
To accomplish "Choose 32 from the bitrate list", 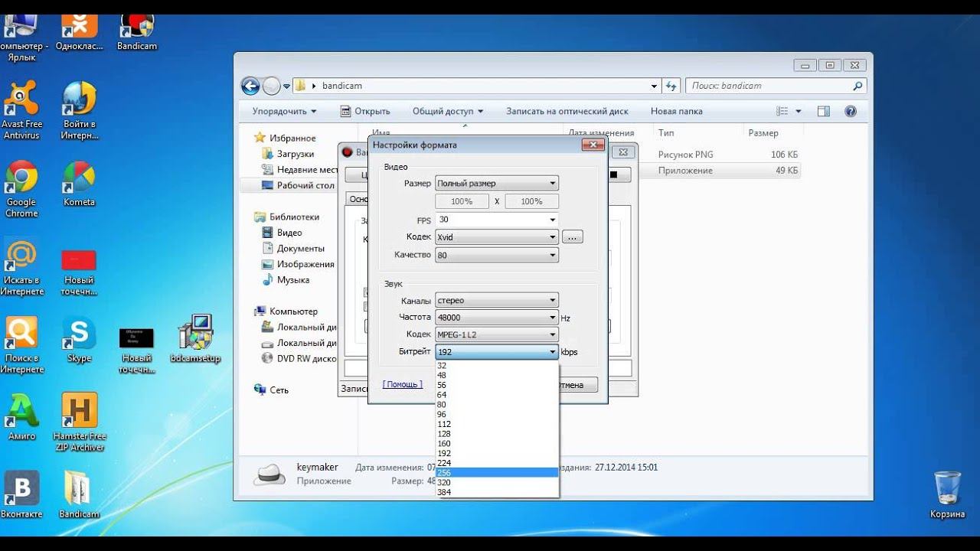I will pos(497,366).
